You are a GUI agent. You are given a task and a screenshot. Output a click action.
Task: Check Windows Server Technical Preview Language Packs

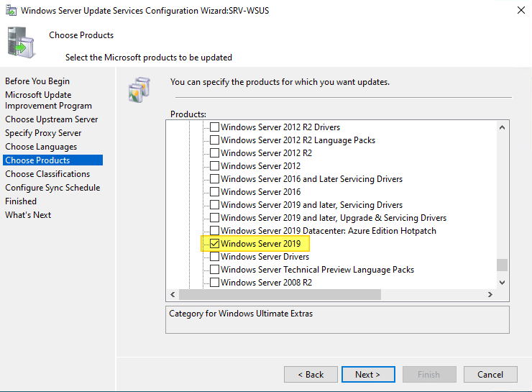[x=214, y=270]
